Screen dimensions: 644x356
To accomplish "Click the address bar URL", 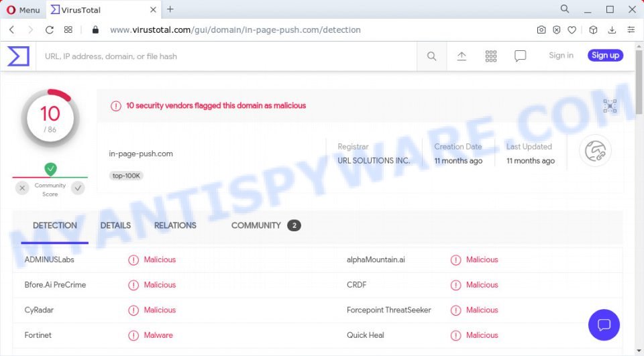I will [x=235, y=29].
